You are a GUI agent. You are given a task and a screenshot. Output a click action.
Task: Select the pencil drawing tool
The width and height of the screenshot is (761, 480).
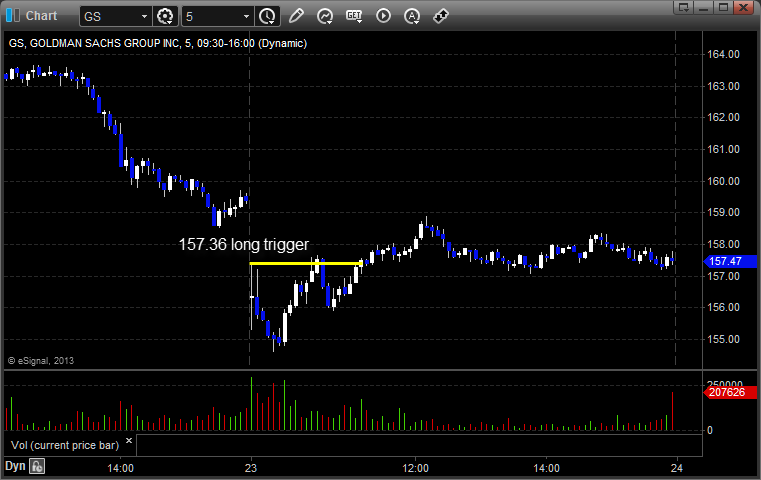tap(296, 16)
